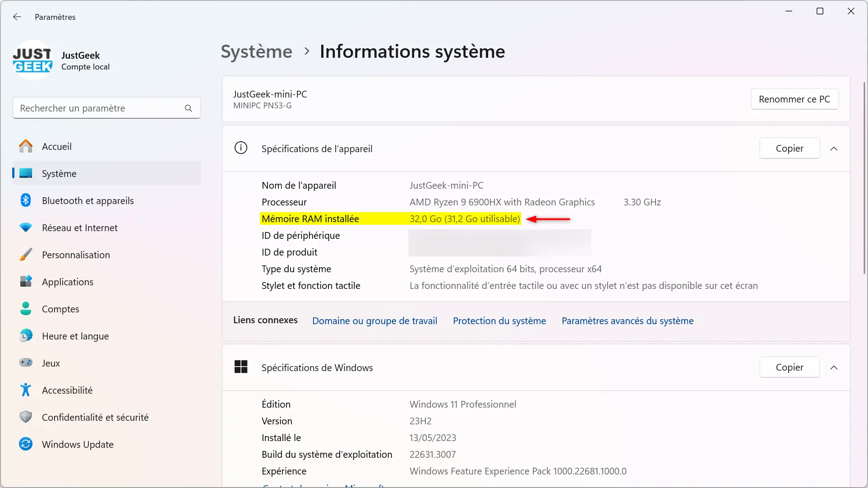Click the MINIPC PN53-G model text
Viewport: 868px width, 488px height.
point(263,106)
